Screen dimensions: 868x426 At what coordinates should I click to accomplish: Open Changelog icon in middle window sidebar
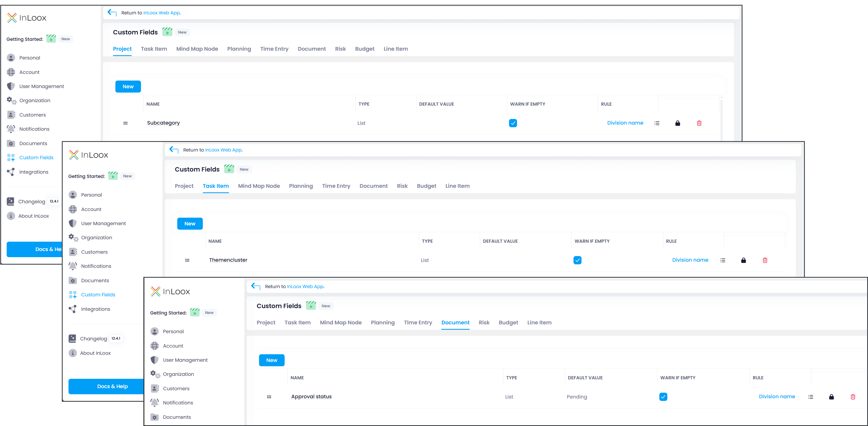[x=72, y=338]
